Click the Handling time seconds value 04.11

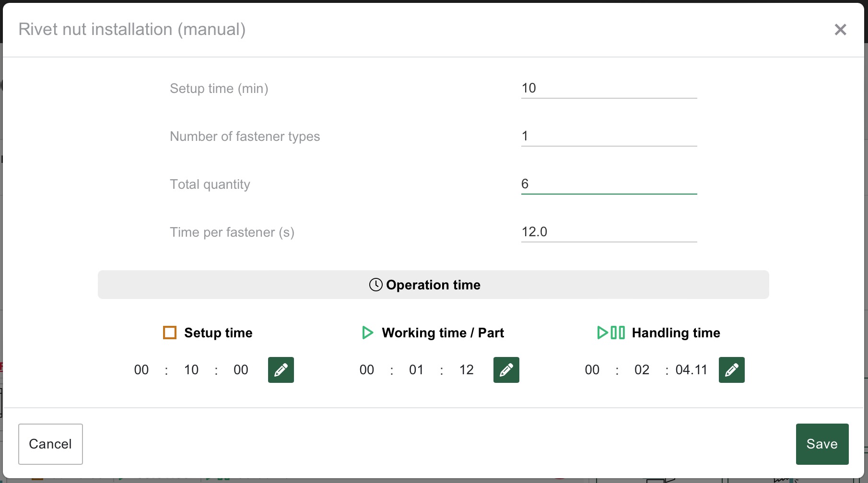click(x=691, y=370)
